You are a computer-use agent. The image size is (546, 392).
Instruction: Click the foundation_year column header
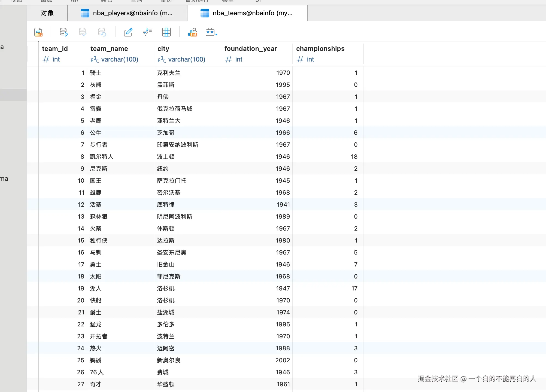point(250,49)
